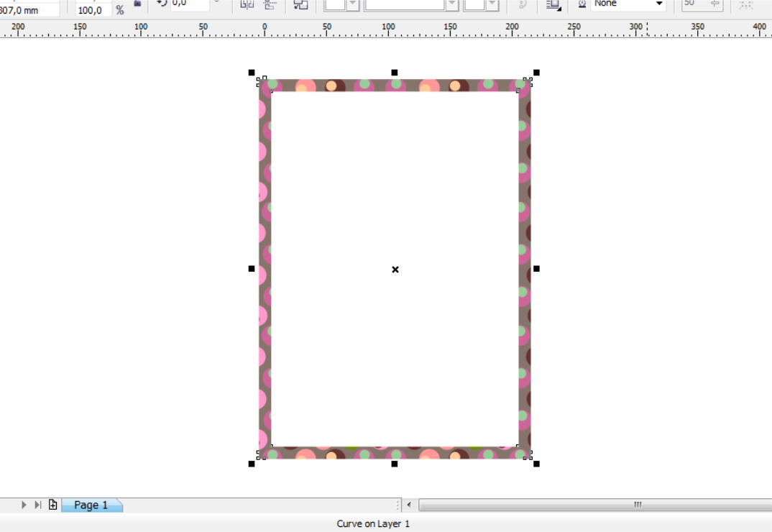The image size is (772, 532).
Task: Go to the next page arrow
Action: tap(24, 505)
